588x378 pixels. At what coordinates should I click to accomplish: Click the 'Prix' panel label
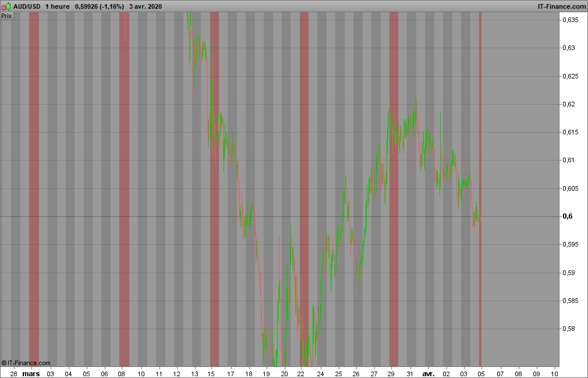(6, 16)
